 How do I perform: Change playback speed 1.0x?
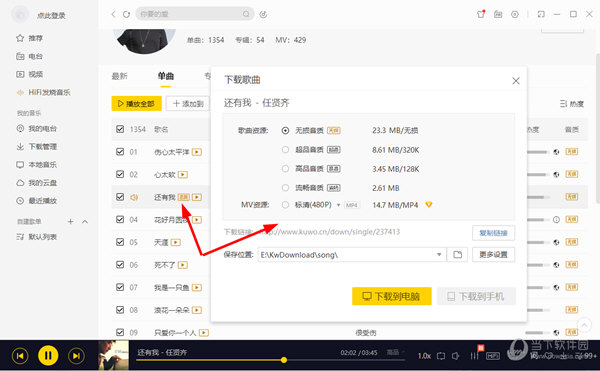[424, 356]
